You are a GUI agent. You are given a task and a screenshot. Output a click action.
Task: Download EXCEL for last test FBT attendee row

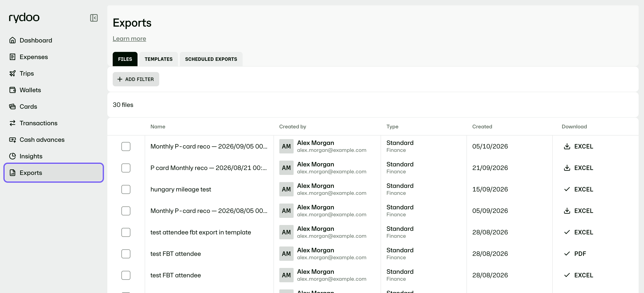tap(578, 275)
